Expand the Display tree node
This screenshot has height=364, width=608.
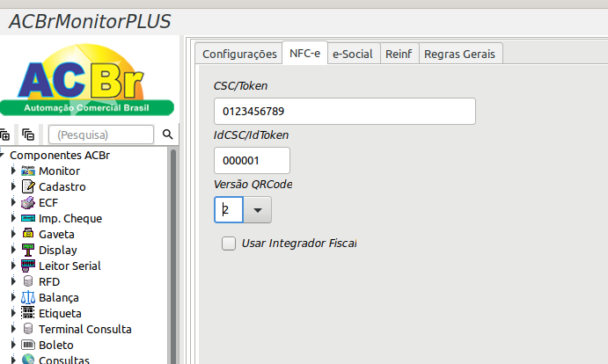pos(13,250)
